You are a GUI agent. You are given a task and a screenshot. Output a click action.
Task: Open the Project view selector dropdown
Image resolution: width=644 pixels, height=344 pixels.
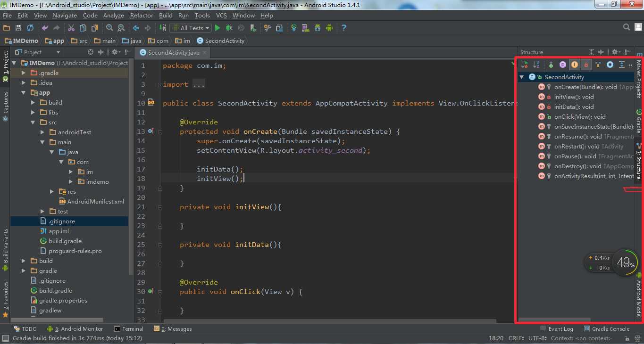click(38, 52)
